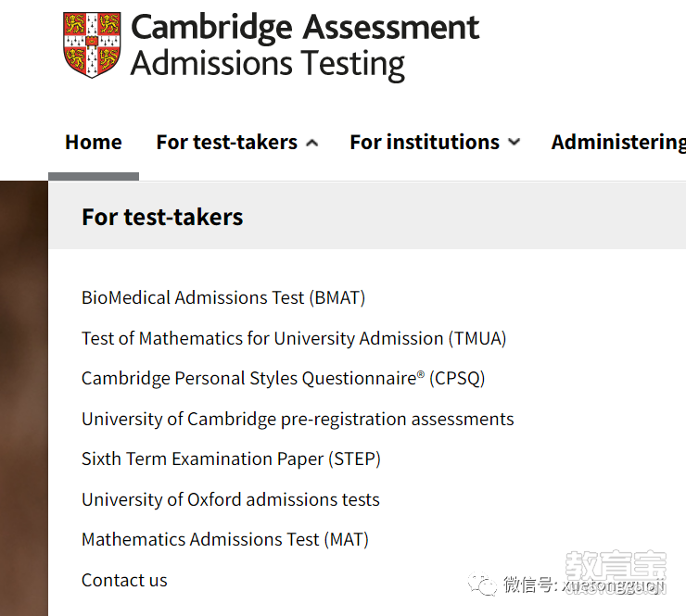The image size is (686, 616).
Task: Click the grey active indicator under Home
Action: tap(94, 177)
